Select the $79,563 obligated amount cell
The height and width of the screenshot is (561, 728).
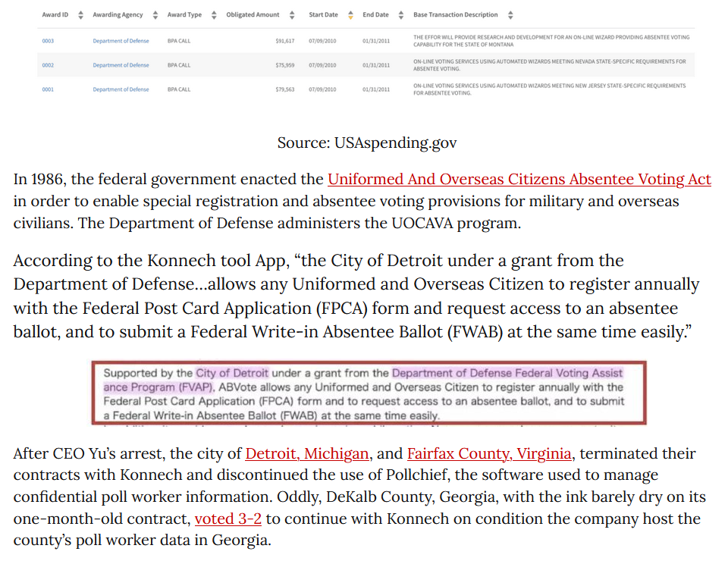[285, 89]
